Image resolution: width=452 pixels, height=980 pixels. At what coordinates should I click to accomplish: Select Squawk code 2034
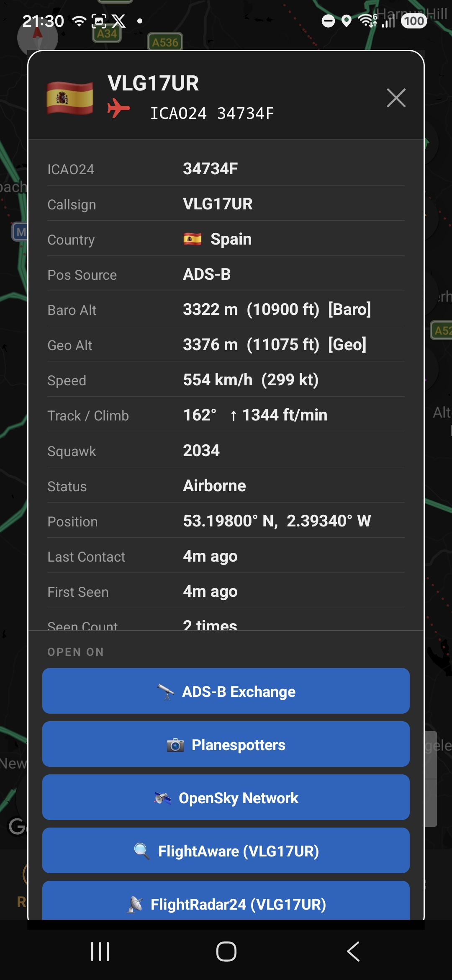point(201,451)
